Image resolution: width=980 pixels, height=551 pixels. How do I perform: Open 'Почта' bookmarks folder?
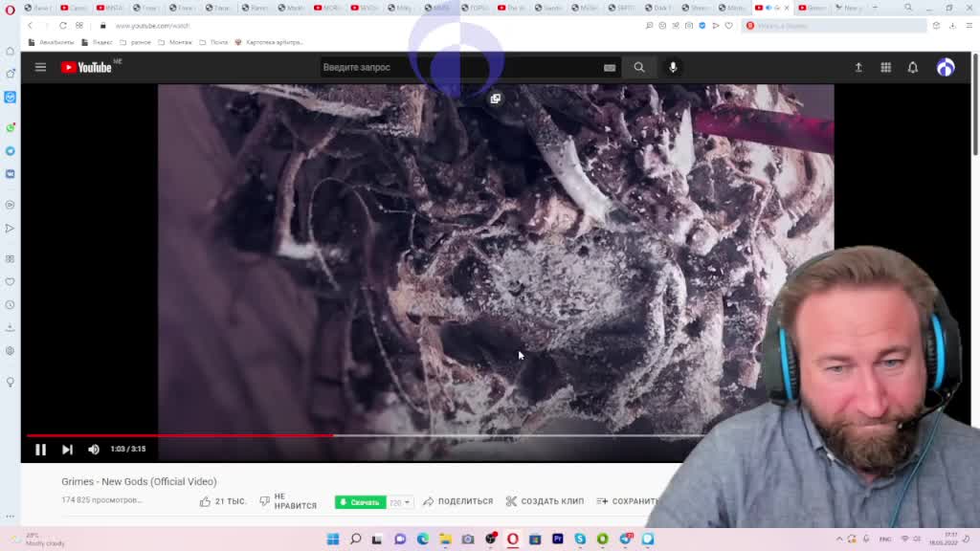[x=213, y=42]
